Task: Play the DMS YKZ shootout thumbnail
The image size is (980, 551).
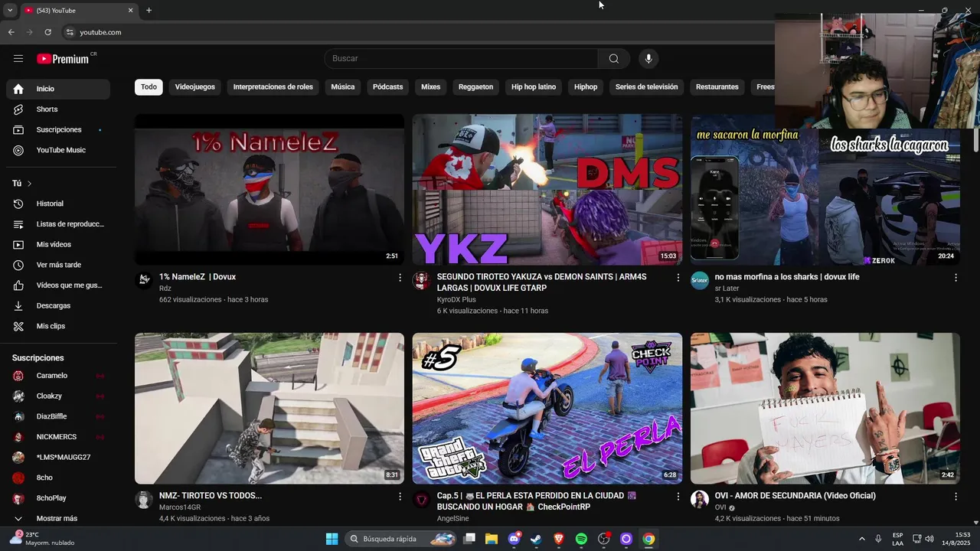Action: [x=547, y=190]
